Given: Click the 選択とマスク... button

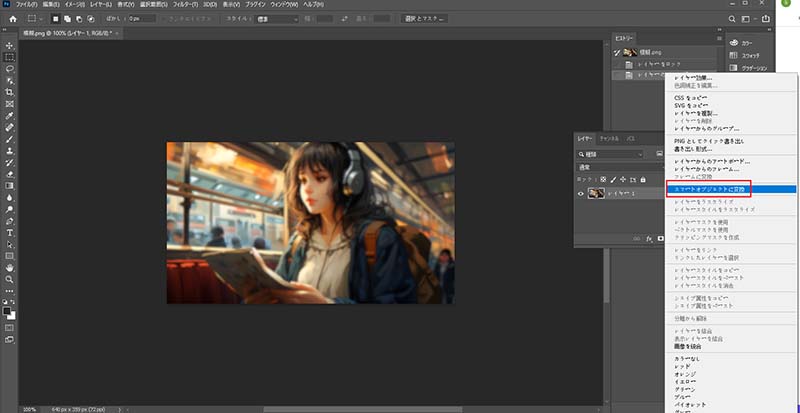Looking at the screenshot, I should (x=424, y=19).
